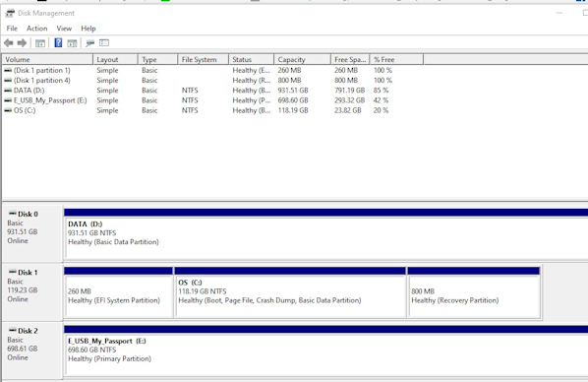Click the drive icon of Disk 1 partition 4
Screen dimensions: 588x382
[8, 81]
